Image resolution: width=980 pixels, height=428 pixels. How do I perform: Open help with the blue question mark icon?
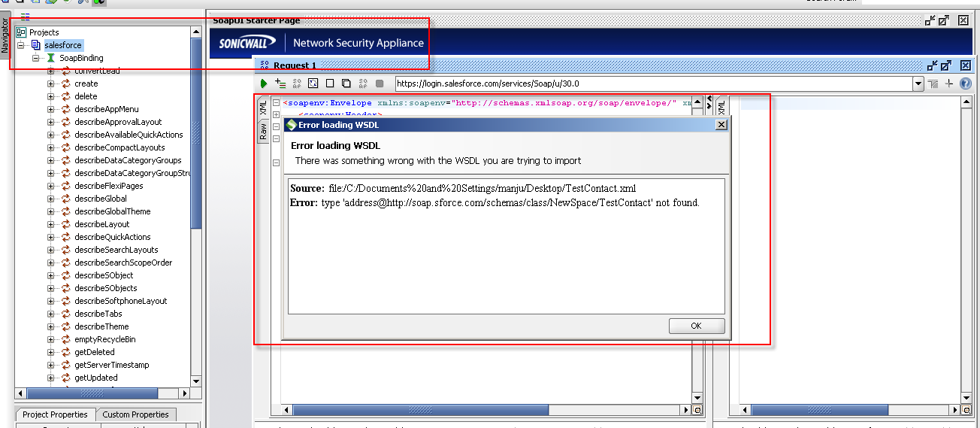pyautogui.click(x=966, y=83)
